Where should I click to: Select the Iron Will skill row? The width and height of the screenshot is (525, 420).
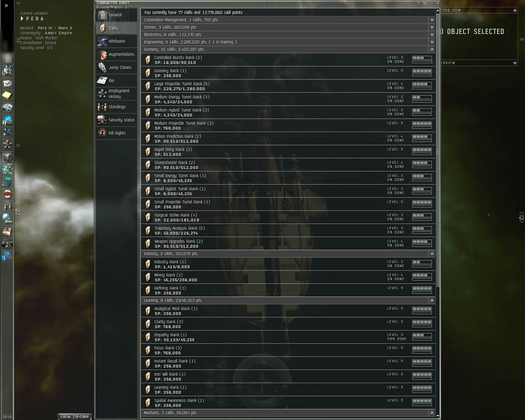tap(288, 377)
